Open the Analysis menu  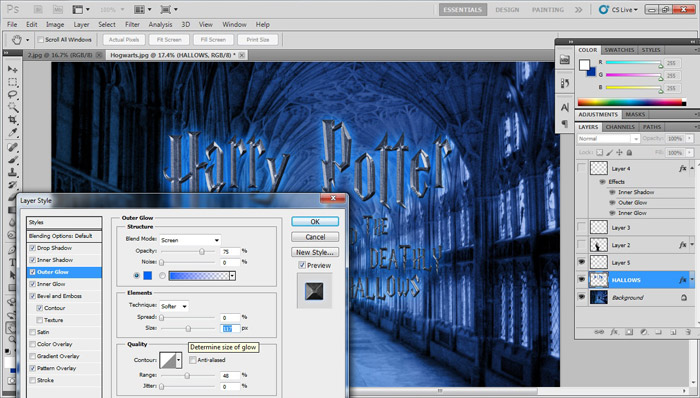pyautogui.click(x=160, y=25)
